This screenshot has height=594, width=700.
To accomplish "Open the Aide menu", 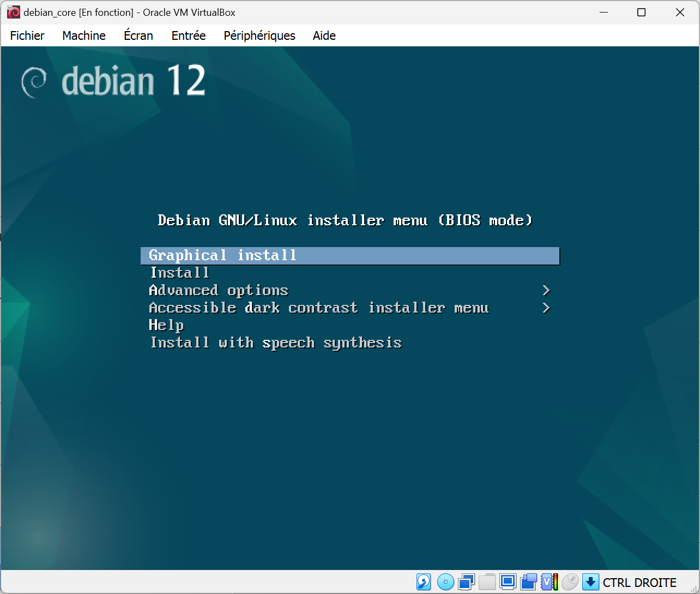I will coord(324,35).
